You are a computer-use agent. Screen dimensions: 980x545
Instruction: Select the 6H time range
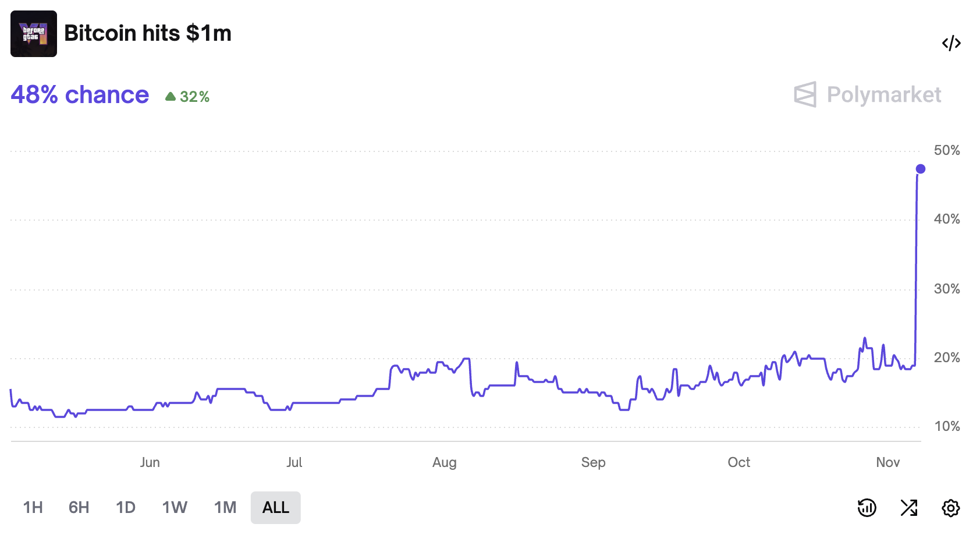point(79,508)
